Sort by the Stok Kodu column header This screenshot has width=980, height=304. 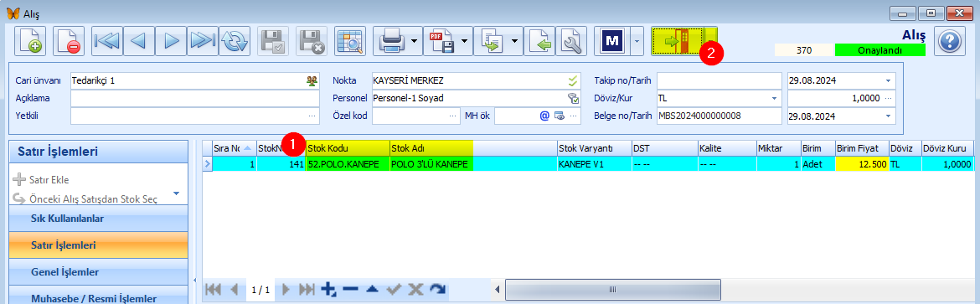348,148
